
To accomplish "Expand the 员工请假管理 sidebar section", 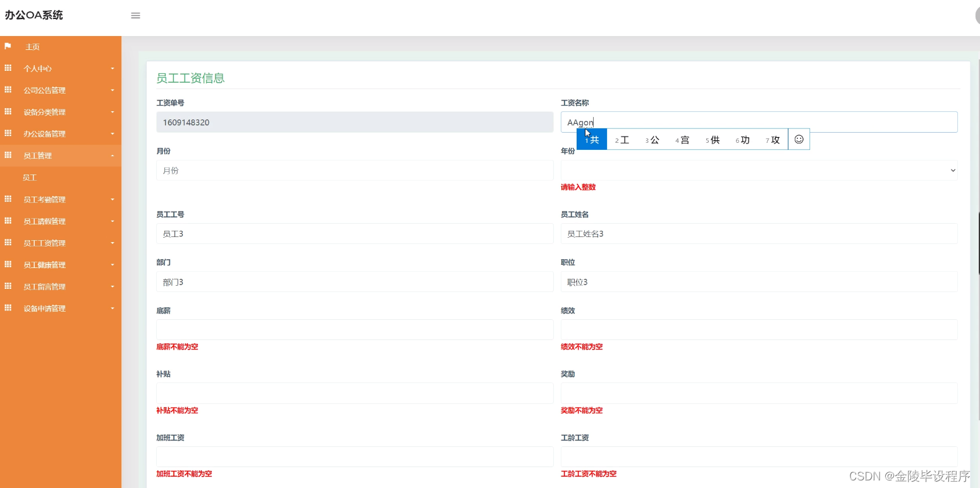I will click(60, 221).
